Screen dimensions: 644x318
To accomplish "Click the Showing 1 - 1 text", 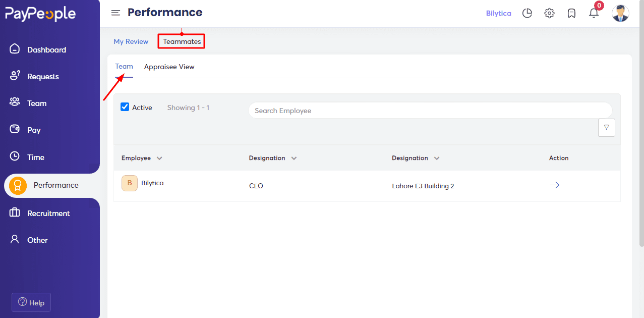I will pos(188,108).
